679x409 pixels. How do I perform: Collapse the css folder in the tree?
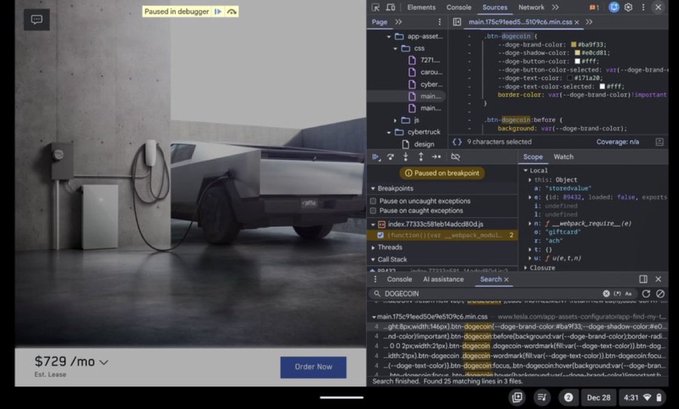coord(395,49)
